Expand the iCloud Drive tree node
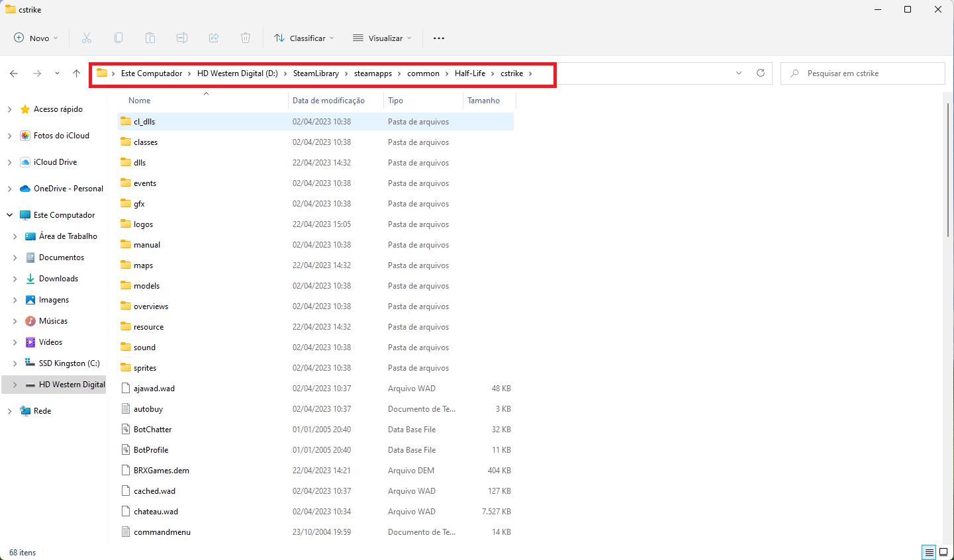 (x=9, y=162)
